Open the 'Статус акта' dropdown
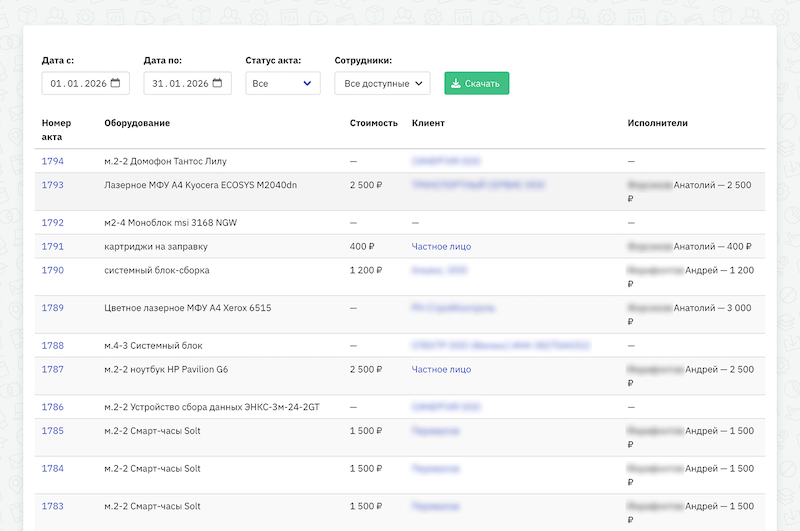Viewport: 800px width, 531px height. click(x=283, y=84)
